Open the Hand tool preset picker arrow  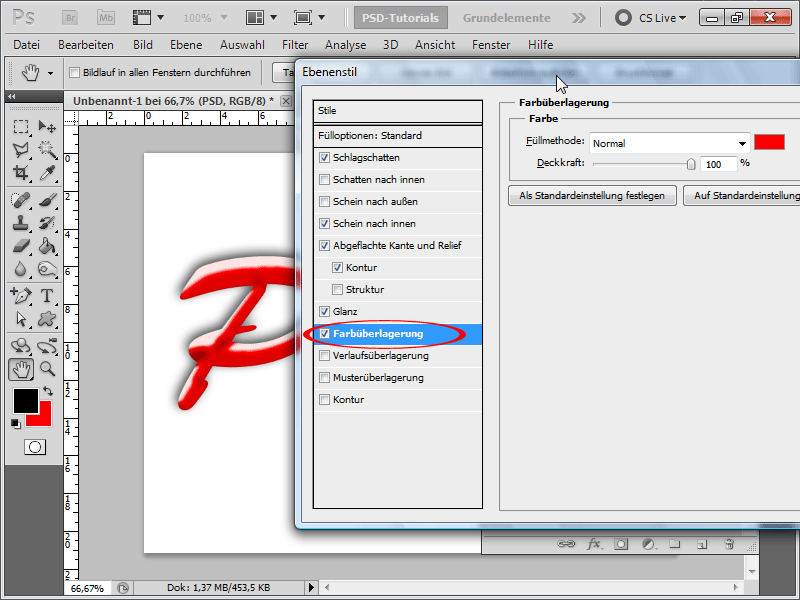(50, 73)
